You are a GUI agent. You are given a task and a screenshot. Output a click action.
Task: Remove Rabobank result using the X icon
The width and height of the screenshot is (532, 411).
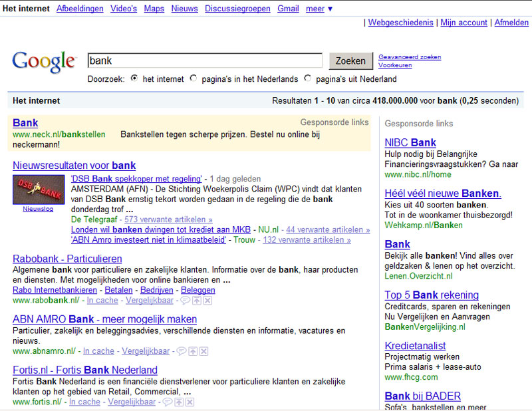pyautogui.click(x=207, y=301)
